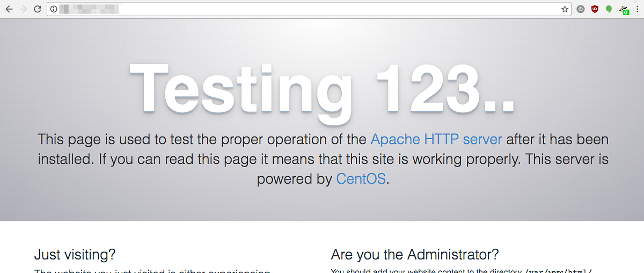644x273 pixels.
Task: Click the Just visiting? heading
Action: coord(75,254)
